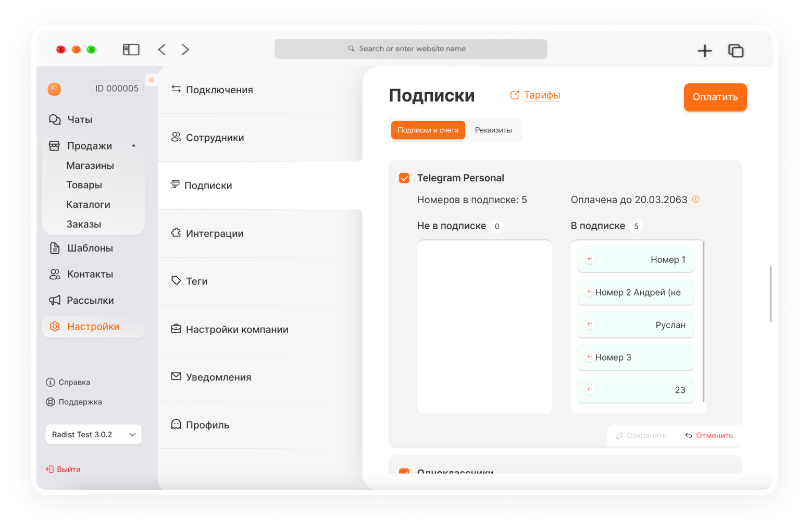Remove Руслан from subscription via arrow icon

click(590, 324)
